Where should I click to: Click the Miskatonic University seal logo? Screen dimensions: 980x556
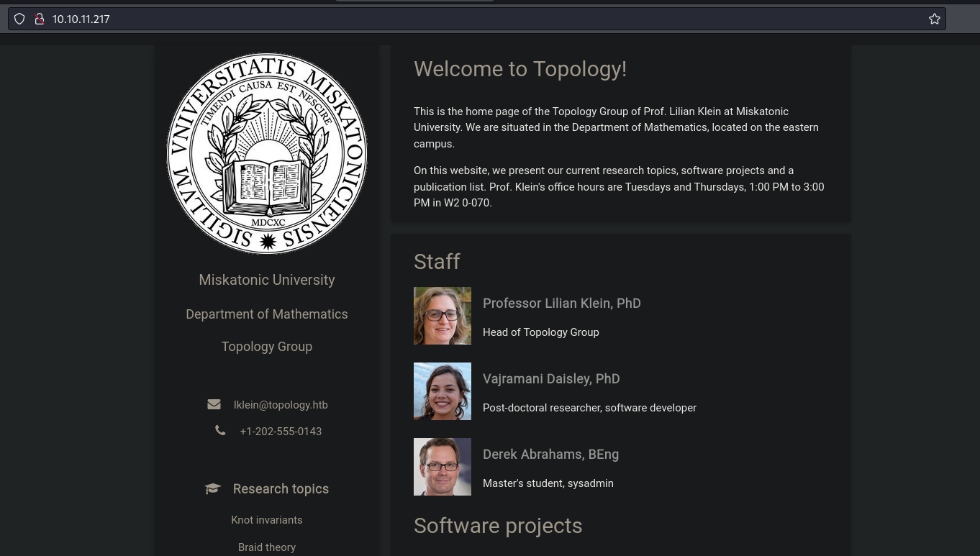[x=267, y=153]
